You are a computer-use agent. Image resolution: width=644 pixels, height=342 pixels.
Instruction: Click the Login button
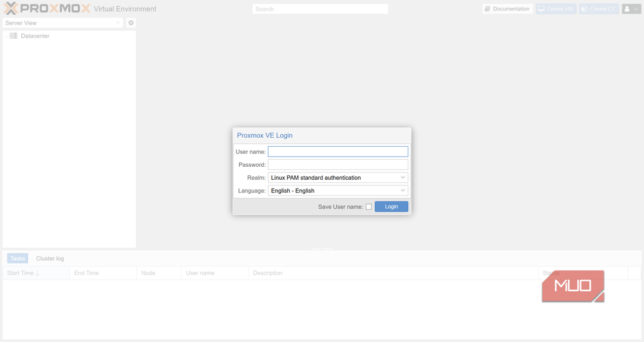pos(392,207)
